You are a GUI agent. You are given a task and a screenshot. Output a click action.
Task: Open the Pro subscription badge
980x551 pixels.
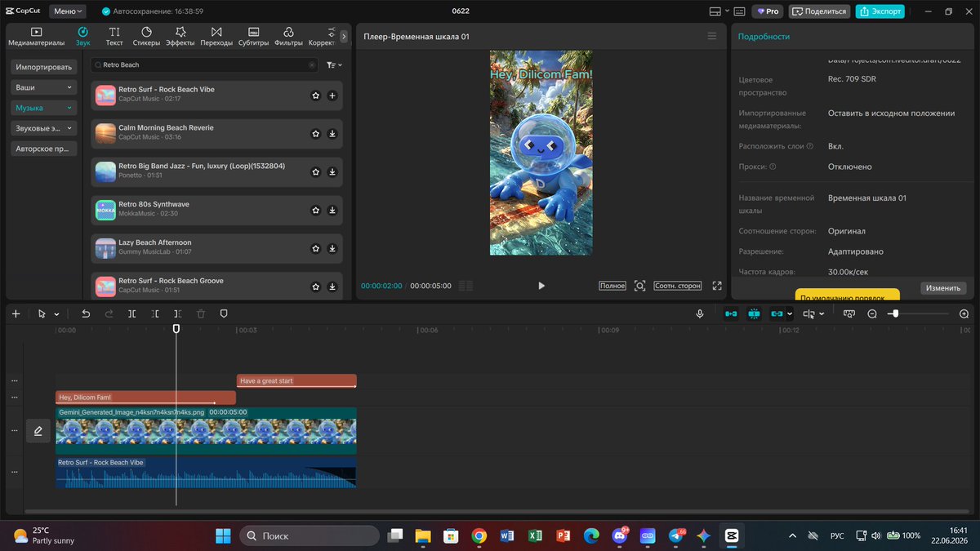pos(767,11)
